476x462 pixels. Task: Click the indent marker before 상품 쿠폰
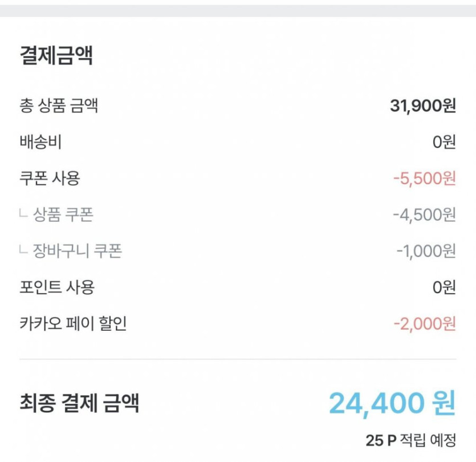(x=23, y=215)
